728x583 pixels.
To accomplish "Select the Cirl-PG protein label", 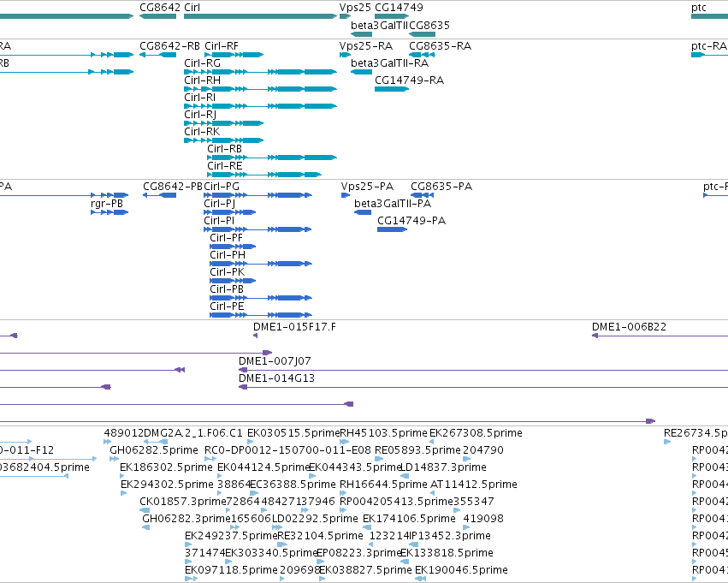I will pyautogui.click(x=222, y=187).
